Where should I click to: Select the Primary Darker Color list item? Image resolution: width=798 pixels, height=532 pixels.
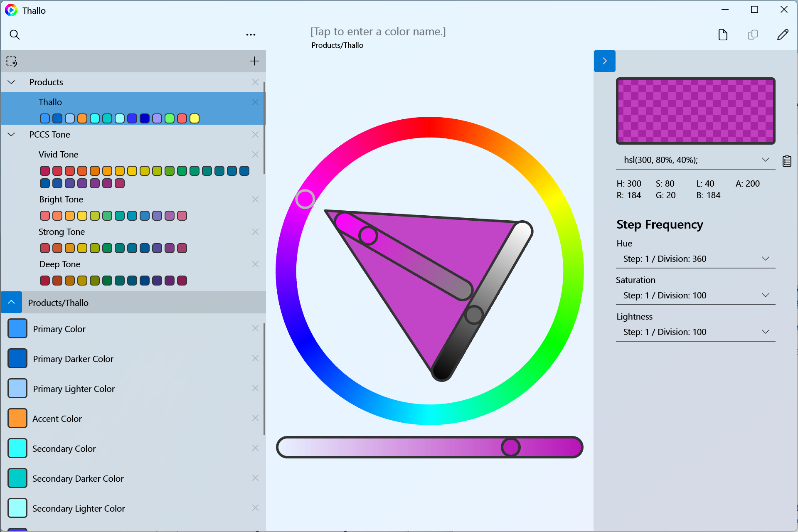click(132, 359)
